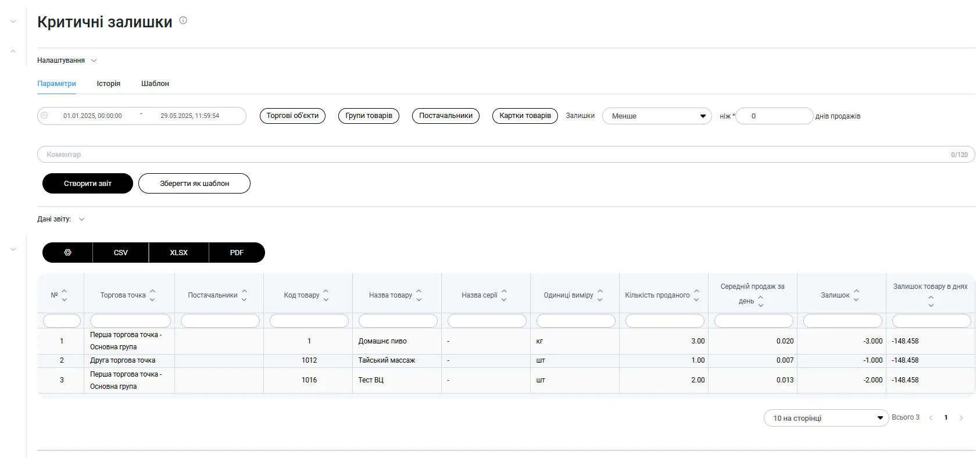
Task: Click the info icon beside Критичні залишки title
Action: [x=183, y=20]
